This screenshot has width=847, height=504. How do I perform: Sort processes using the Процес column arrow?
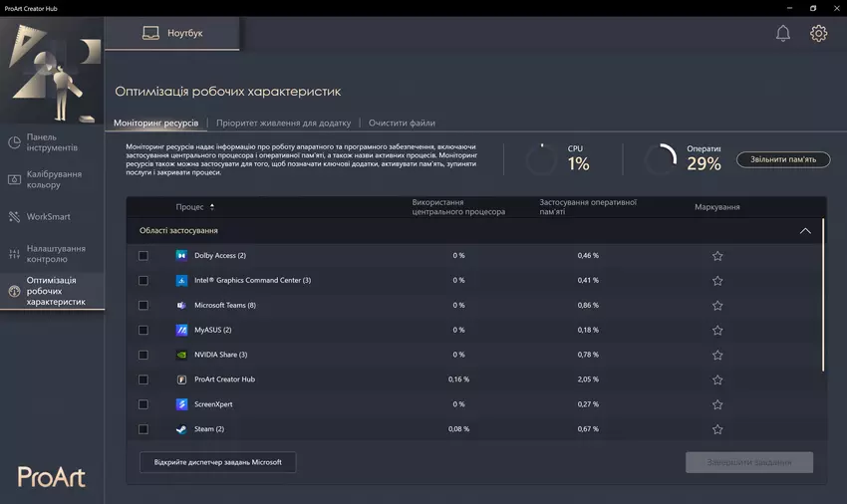(x=212, y=207)
